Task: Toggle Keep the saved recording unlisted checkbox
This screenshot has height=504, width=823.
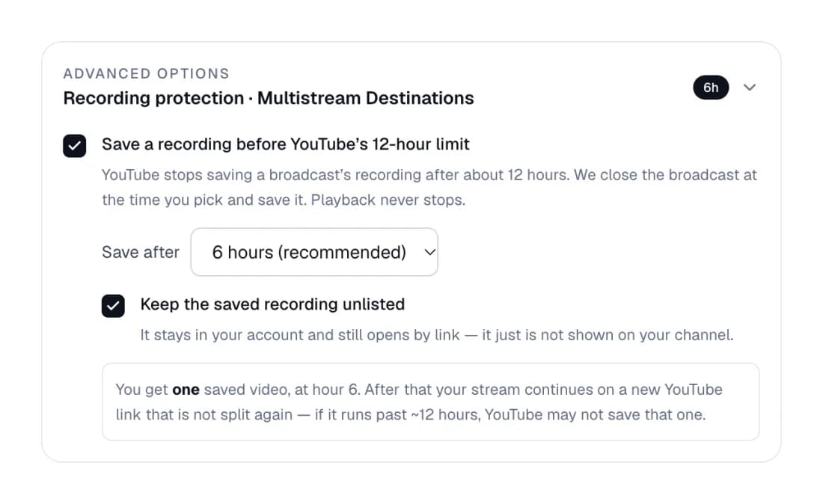Action: pyautogui.click(x=114, y=306)
